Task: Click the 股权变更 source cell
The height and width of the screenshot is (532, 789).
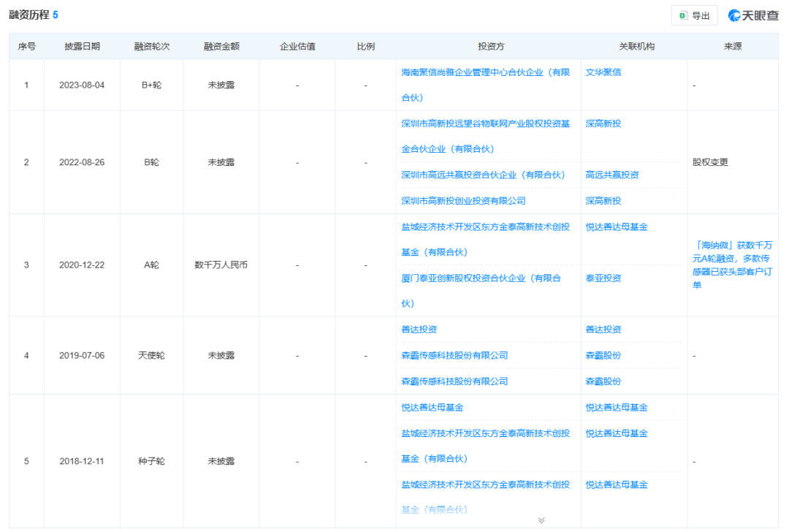Action: click(x=710, y=162)
